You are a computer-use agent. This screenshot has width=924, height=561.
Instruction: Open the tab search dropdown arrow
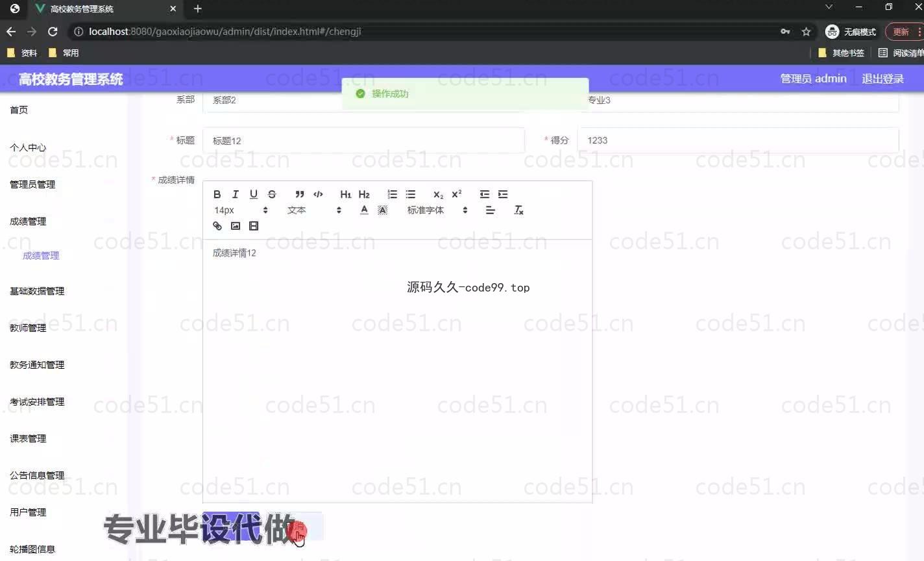[x=829, y=6]
